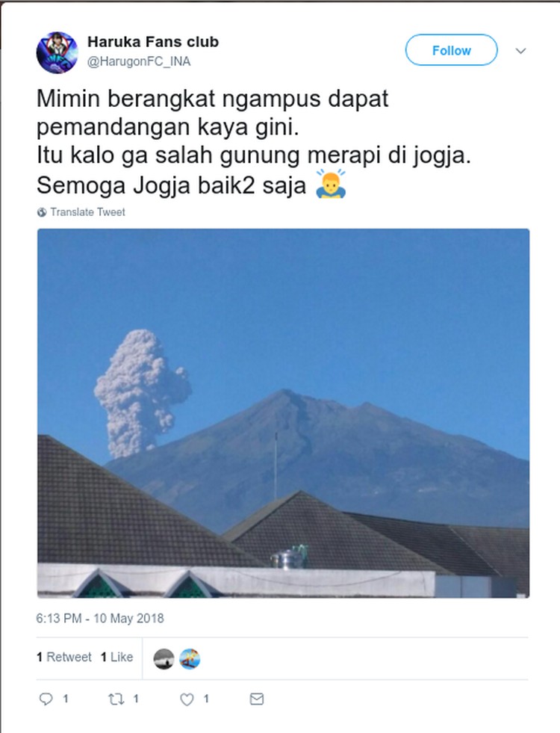Screen dimensions: 560x733
Task: Click the retweet arrows icon
Action: (116, 699)
